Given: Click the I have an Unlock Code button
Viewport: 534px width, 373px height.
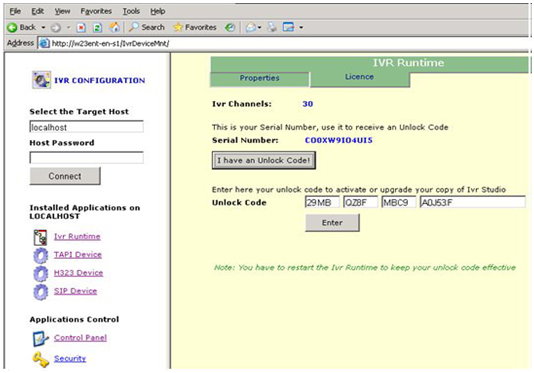Looking at the screenshot, I should tap(264, 160).
